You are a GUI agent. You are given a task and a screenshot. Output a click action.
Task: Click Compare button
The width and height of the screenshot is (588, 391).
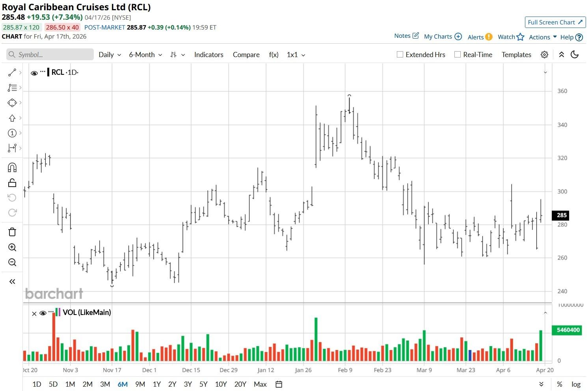[246, 55]
